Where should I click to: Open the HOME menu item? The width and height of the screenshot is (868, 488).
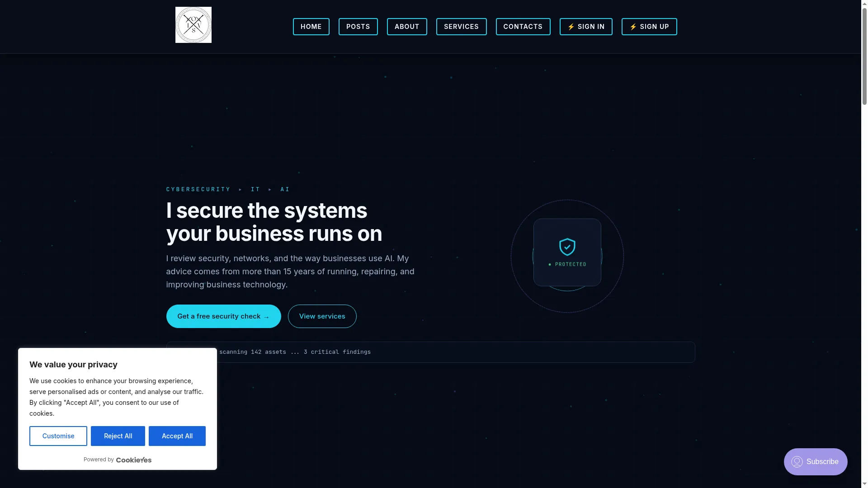(x=311, y=27)
